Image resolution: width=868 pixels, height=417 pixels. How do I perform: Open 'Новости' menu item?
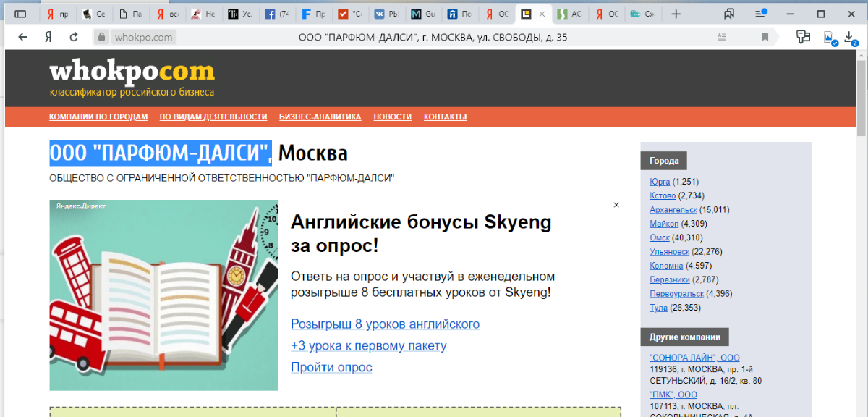[x=393, y=117]
